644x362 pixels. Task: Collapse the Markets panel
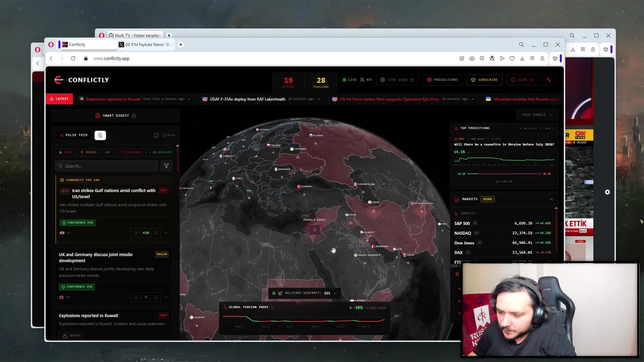point(552,199)
